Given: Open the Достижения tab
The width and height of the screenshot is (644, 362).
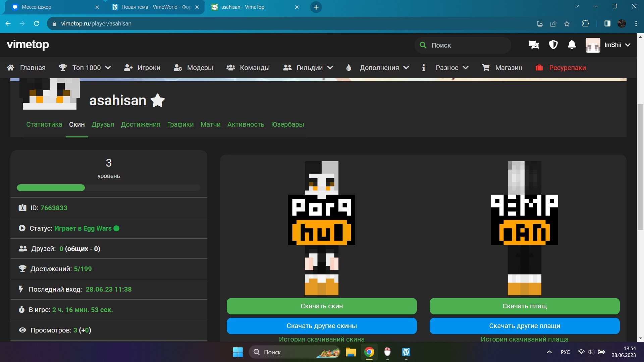Looking at the screenshot, I should [x=140, y=124].
